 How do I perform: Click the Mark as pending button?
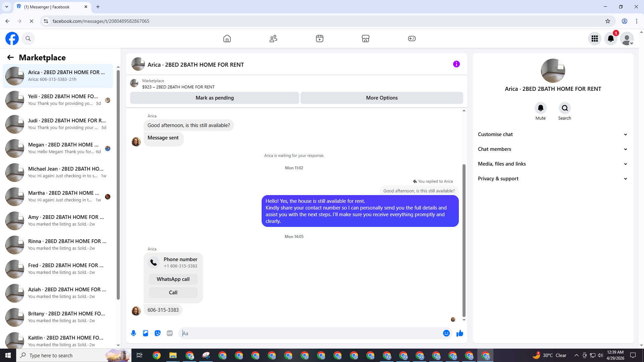(215, 98)
